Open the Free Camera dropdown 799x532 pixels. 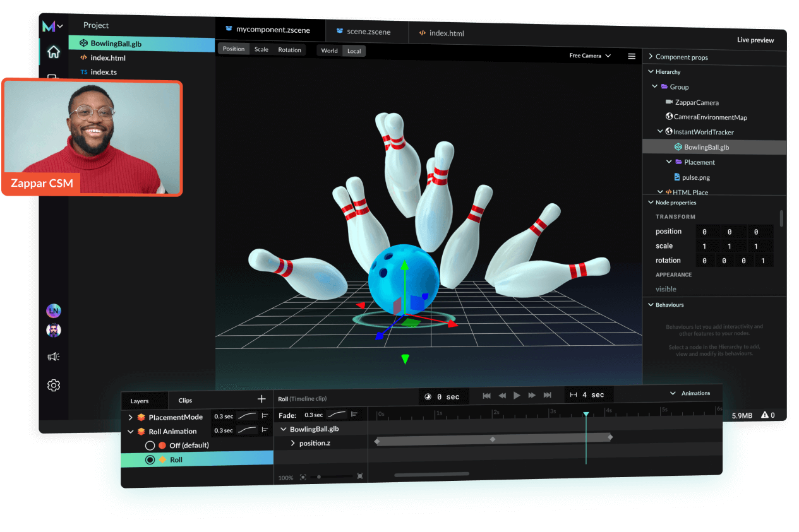pyautogui.click(x=590, y=56)
